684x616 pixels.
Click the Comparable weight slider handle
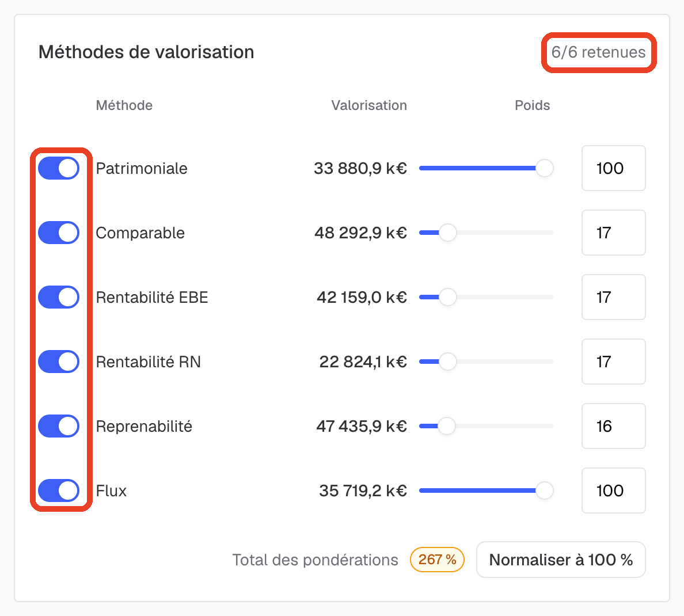pos(447,233)
